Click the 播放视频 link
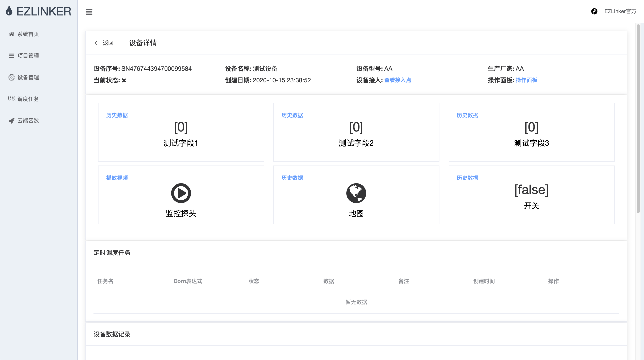The height and width of the screenshot is (360, 644). [117, 178]
